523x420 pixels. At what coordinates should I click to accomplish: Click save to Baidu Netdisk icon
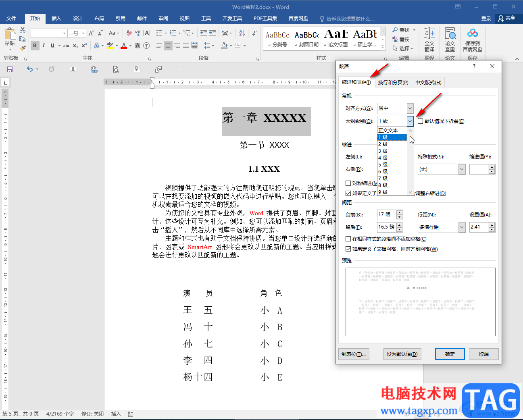click(473, 40)
